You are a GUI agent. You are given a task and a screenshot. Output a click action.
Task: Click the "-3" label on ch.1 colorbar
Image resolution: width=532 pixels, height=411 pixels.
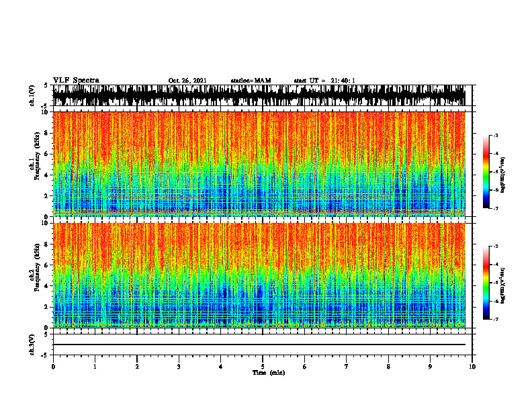(496, 135)
